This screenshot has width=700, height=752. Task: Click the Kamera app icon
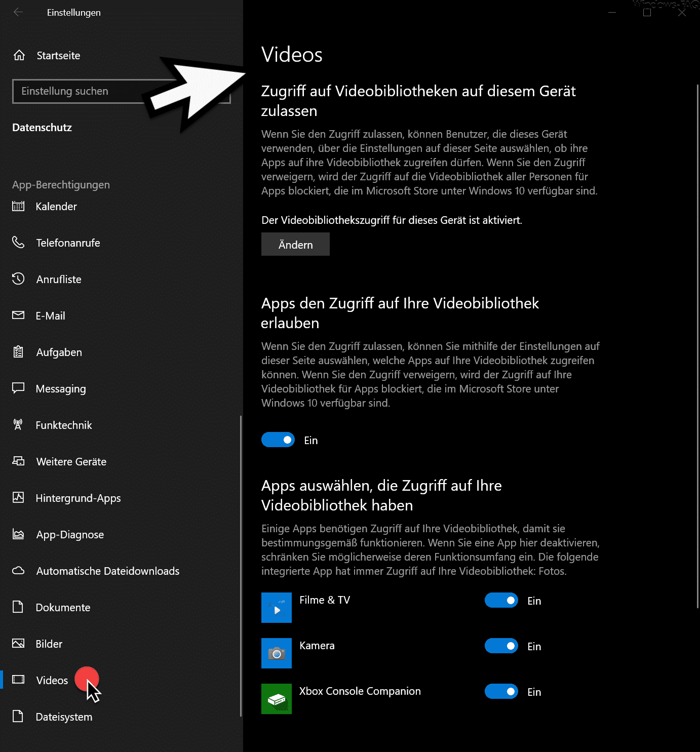(x=277, y=653)
